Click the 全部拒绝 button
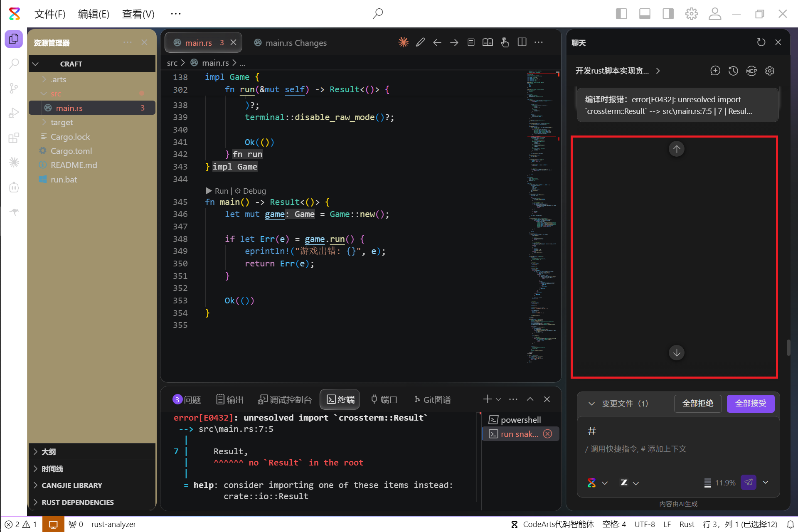Screen dimensions: 798x532 click(x=698, y=404)
